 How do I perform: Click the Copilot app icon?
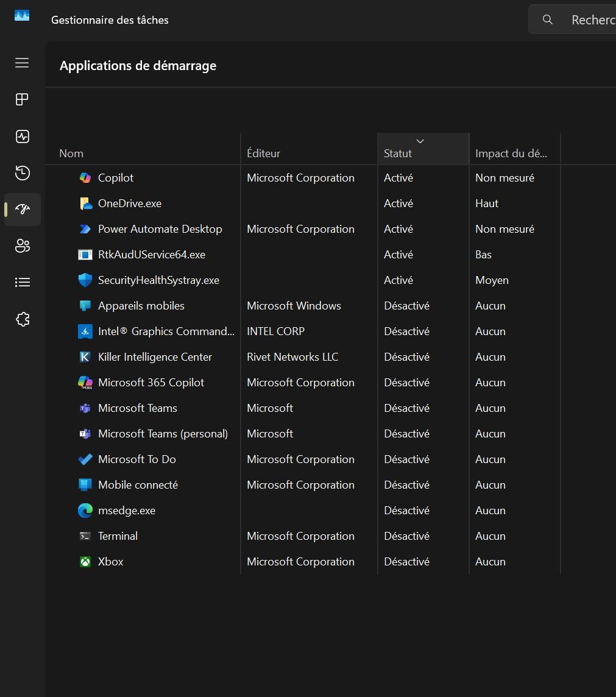tap(85, 178)
